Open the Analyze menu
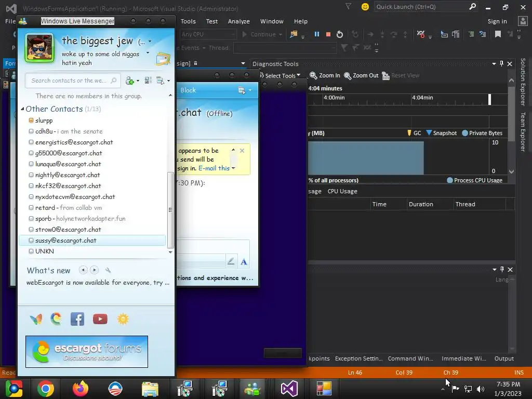 pyautogui.click(x=239, y=21)
